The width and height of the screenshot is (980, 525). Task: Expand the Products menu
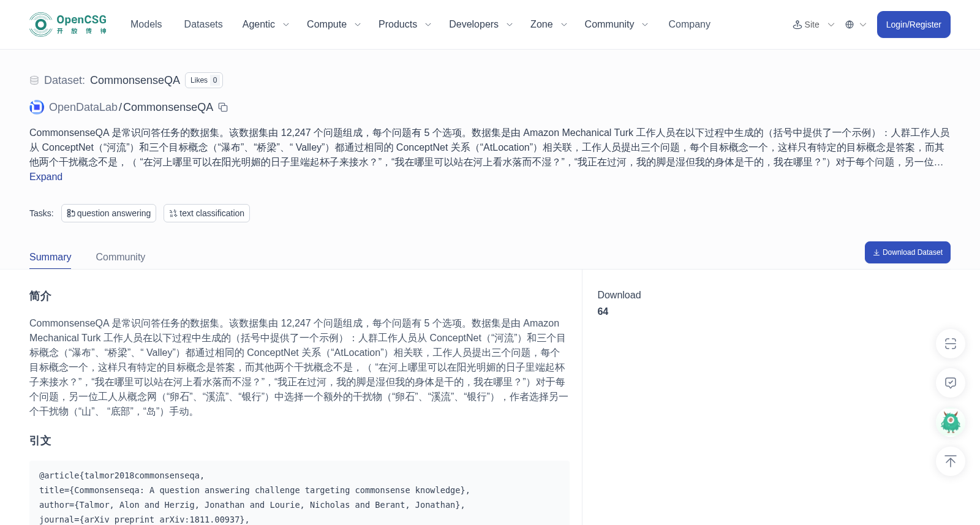pyautogui.click(x=405, y=25)
